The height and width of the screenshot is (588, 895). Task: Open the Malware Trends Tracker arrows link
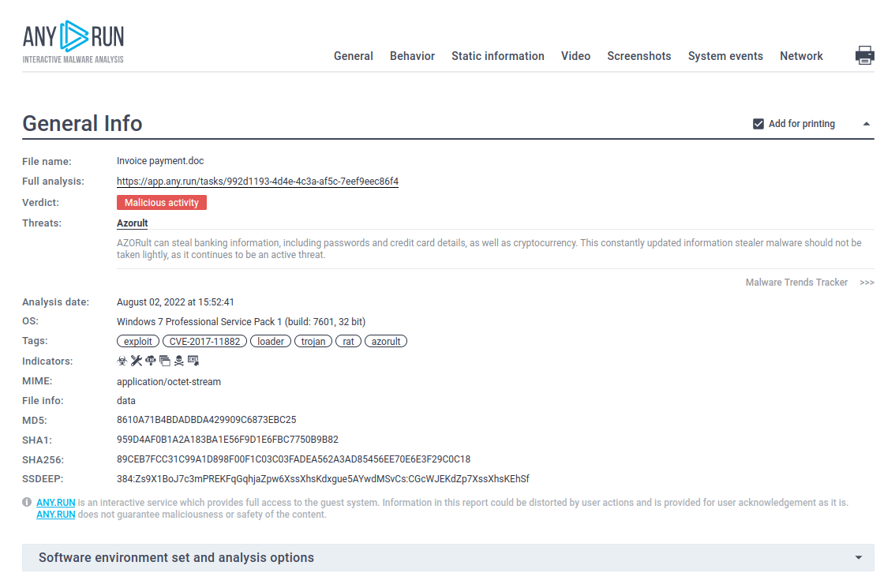click(867, 282)
